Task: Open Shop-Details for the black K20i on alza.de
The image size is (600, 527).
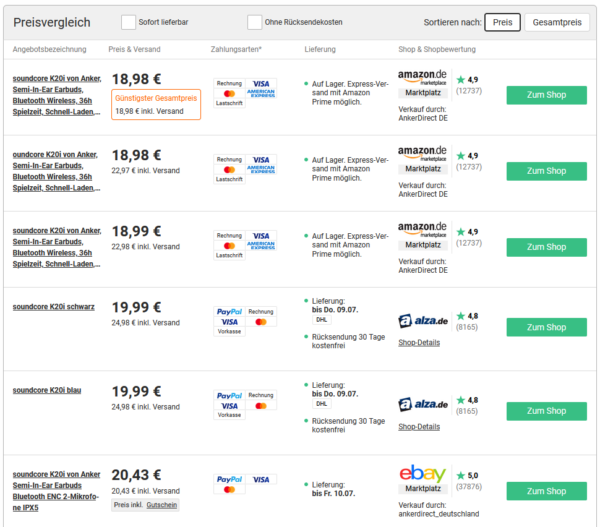Action: [x=419, y=343]
